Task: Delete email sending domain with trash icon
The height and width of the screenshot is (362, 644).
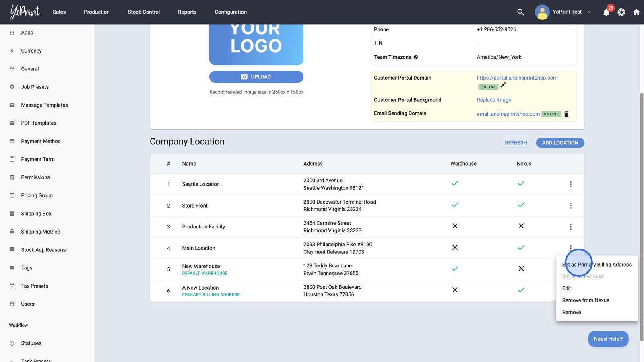Action: click(x=566, y=114)
